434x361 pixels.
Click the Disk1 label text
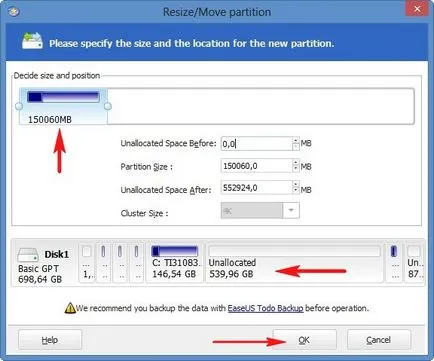pos(57,254)
